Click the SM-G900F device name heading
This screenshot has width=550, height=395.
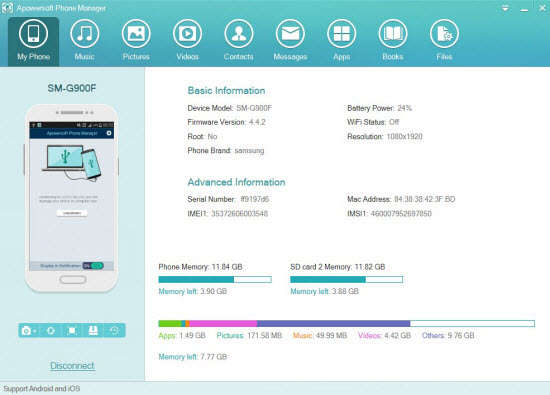[72, 88]
